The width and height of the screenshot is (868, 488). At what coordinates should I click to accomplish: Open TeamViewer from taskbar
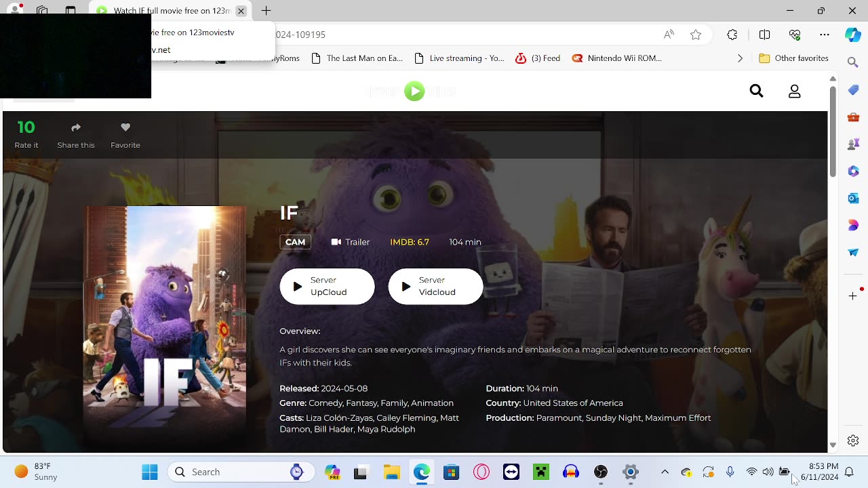(x=511, y=472)
